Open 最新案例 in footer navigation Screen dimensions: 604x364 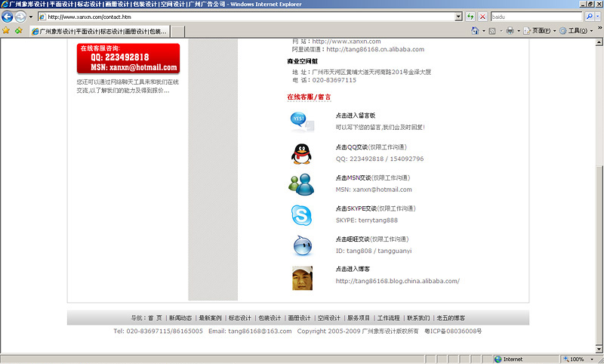pos(210,318)
